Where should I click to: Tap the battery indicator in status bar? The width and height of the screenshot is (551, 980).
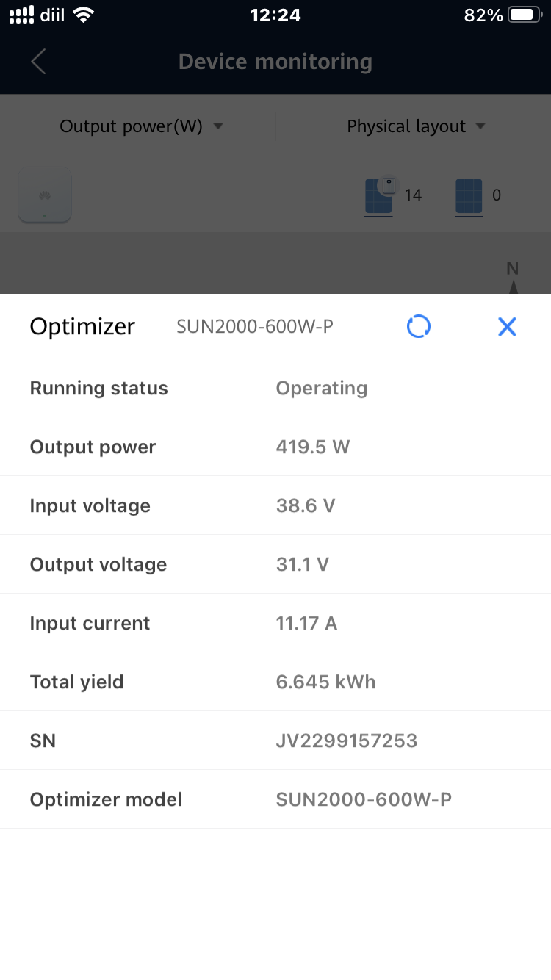pos(525,15)
